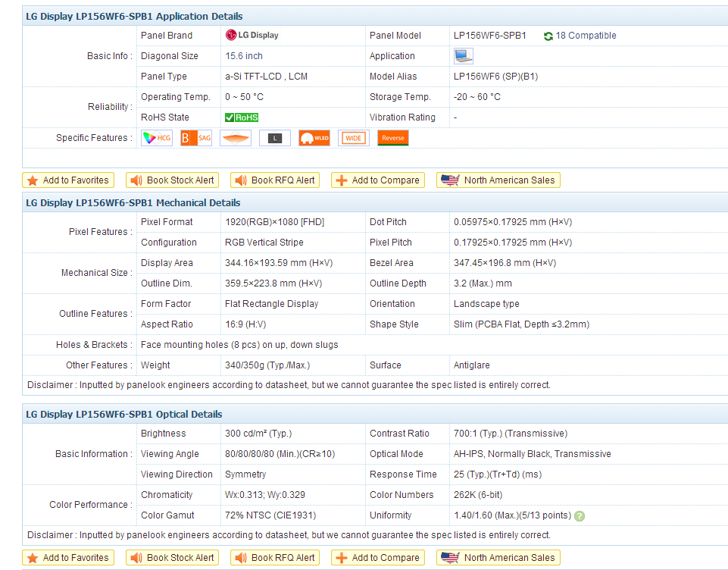This screenshot has width=728, height=570.
Task: Click the a-Si TFT-LCD , LCM value
Action: tap(266, 77)
